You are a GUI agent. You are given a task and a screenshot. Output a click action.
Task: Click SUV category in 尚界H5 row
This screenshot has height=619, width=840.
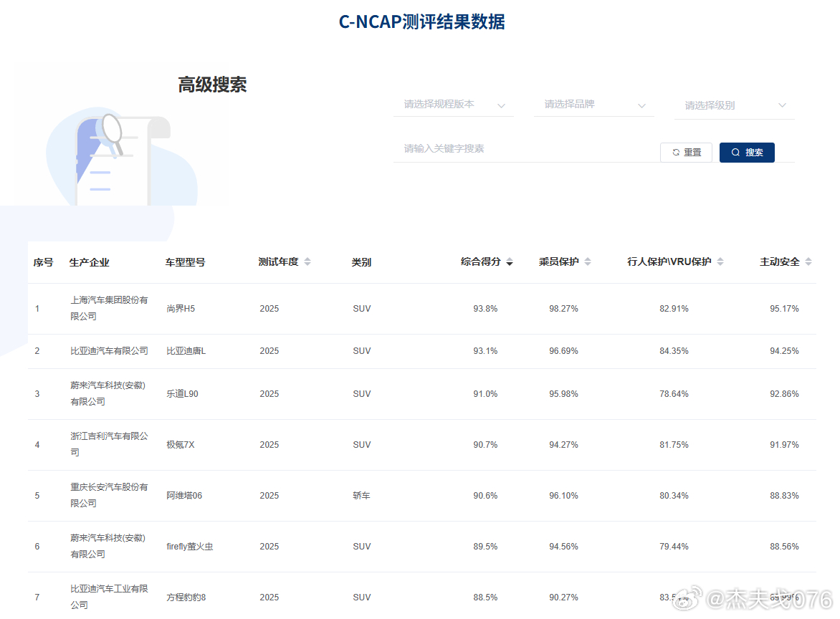[362, 309]
